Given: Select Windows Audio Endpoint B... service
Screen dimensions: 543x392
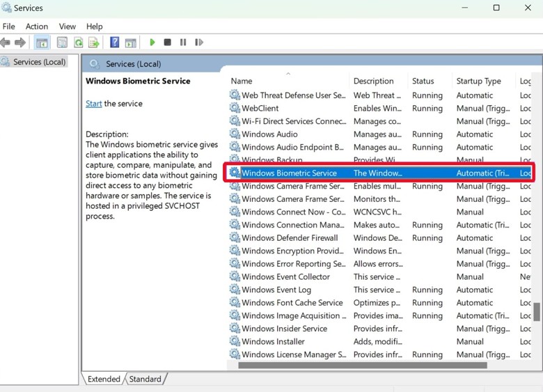Looking at the screenshot, I should (292, 147).
